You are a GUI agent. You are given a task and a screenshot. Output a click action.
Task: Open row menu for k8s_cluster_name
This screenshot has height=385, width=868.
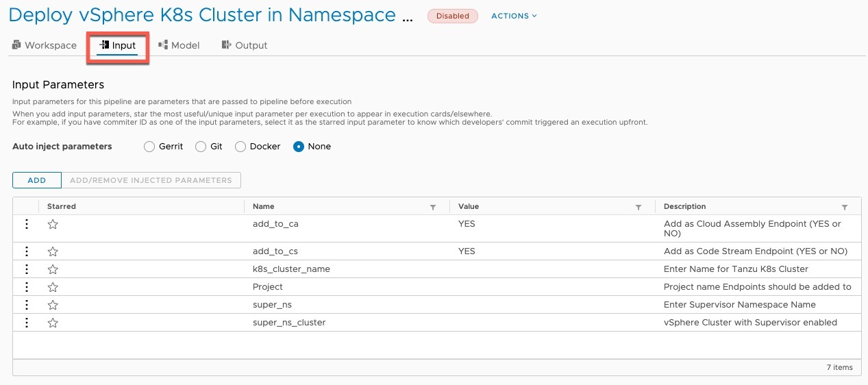[27, 269]
